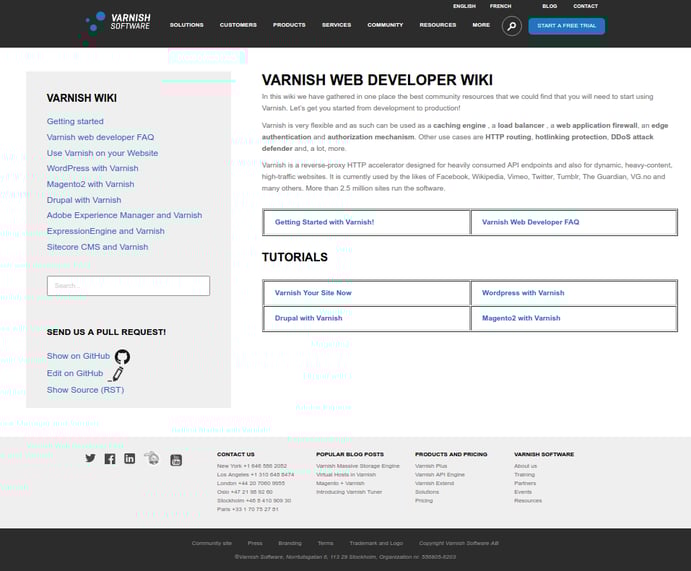Open the YouTube icon in footer

pyautogui.click(x=176, y=460)
